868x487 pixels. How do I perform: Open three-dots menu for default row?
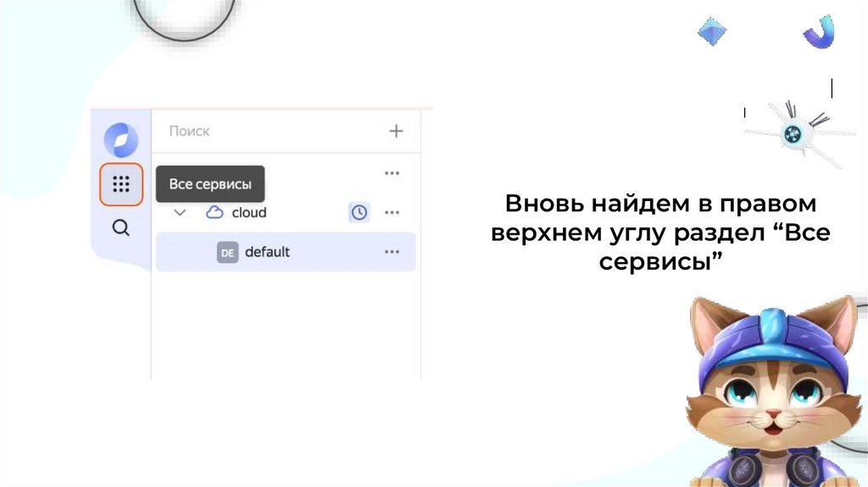(392, 251)
